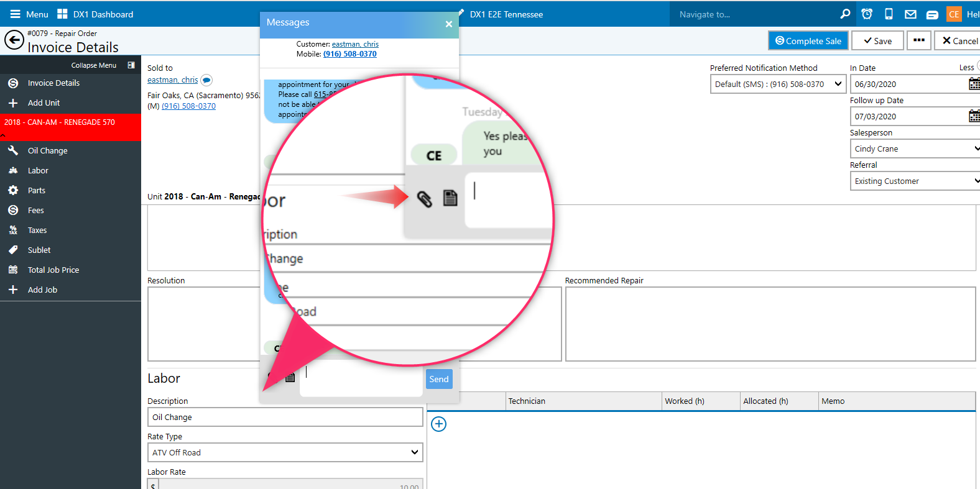Click Mobile number link in Messages popup
This screenshot has height=489, width=980.
(x=349, y=54)
